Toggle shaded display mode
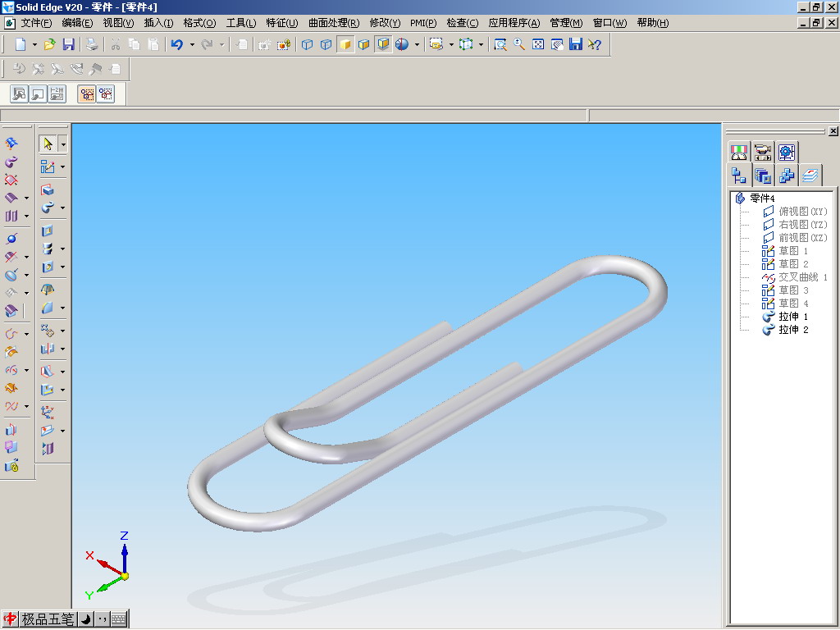This screenshot has width=840, height=630. pyautogui.click(x=345, y=44)
